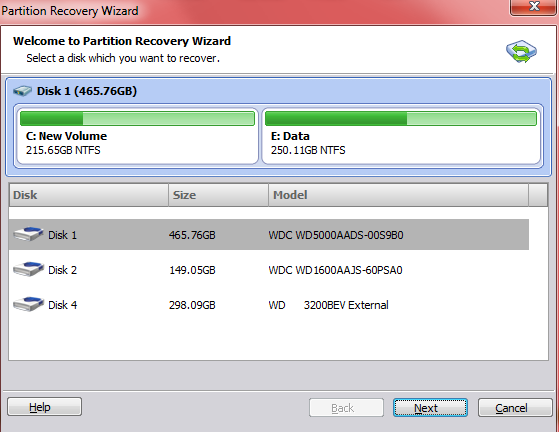The height and width of the screenshot is (432, 559).
Task: Click the E: Data usage bar
Action: pos(401,118)
